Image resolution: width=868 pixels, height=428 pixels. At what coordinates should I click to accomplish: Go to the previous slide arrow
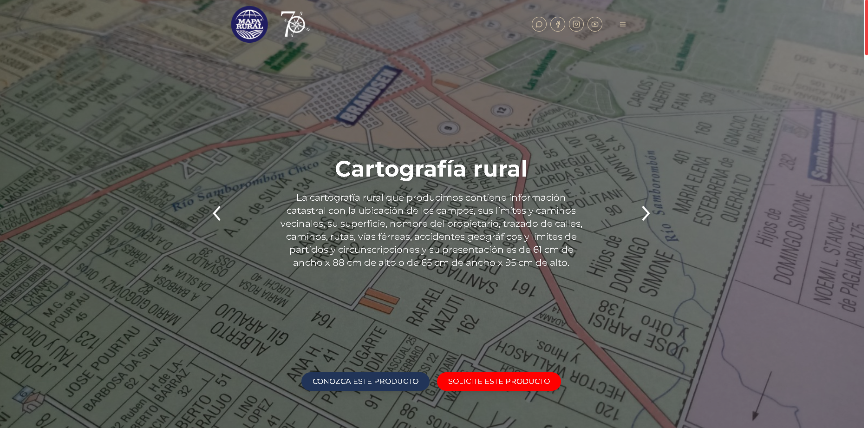click(x=216, y=213)
